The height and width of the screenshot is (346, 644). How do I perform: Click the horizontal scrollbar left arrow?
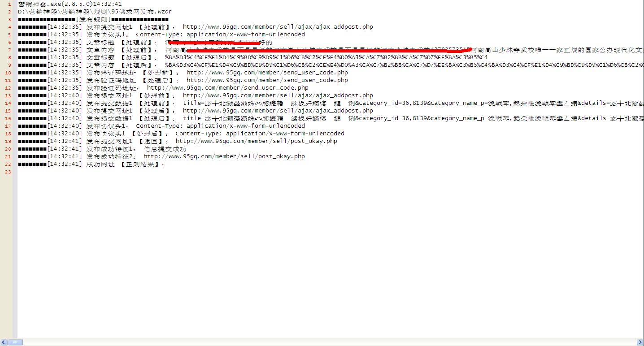(x=4, y=342)
